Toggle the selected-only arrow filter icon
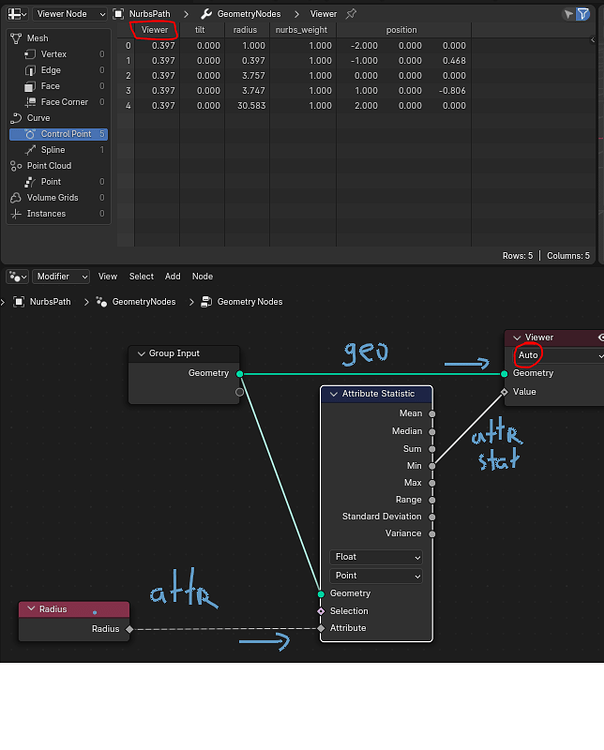This screenshot has height=750, width=604. coord(568,14)
